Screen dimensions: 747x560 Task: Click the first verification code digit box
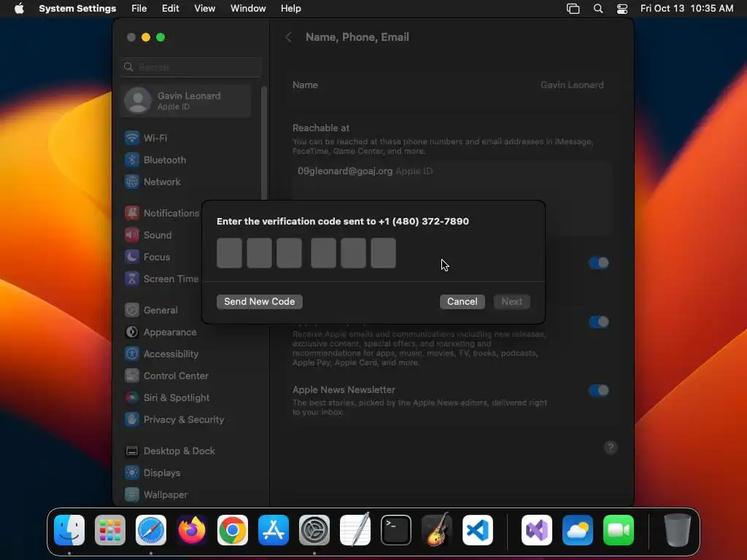pyautogui.click(x=230, y=253)
